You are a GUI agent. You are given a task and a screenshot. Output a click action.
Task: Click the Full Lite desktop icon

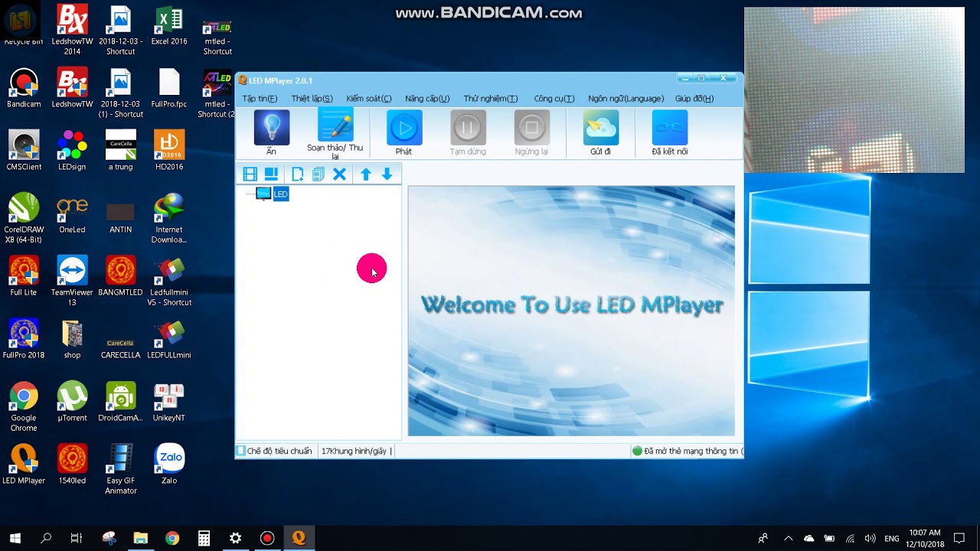coord(24,276)
